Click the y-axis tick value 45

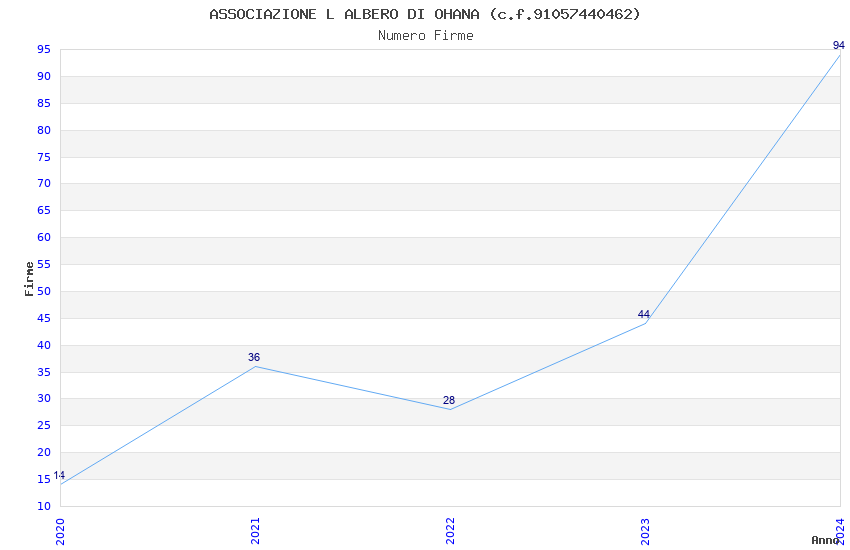point(44,318)
